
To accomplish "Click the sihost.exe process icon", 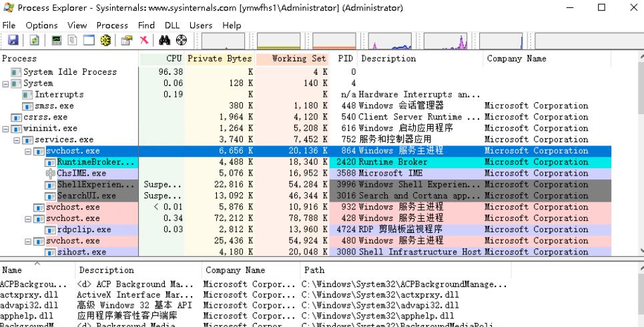I will pos(50,252).
